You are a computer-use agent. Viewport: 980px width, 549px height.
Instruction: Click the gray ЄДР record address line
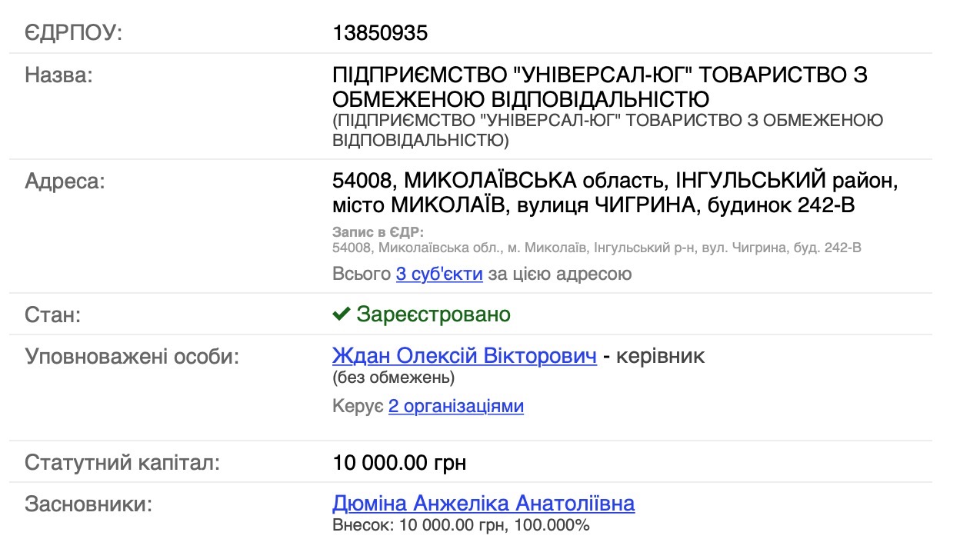pyautogui.click(x=596, y=248)
